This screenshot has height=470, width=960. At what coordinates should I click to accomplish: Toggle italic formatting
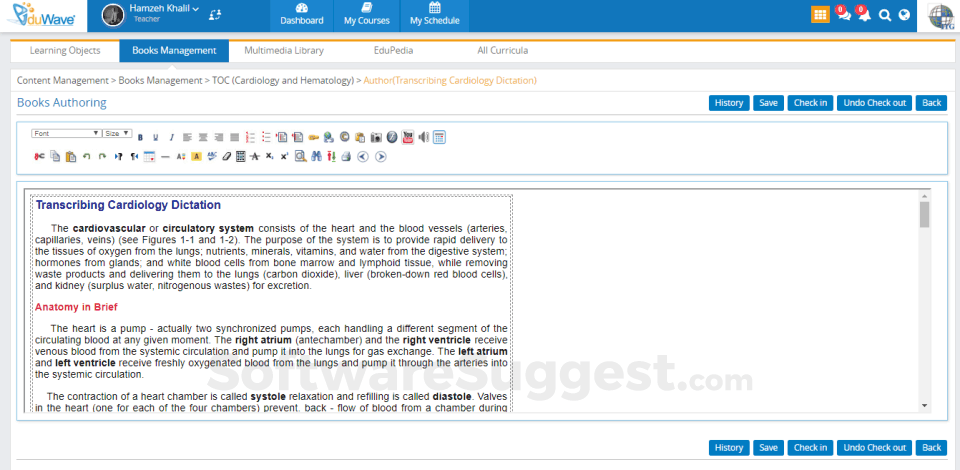(x=171, y=138)
